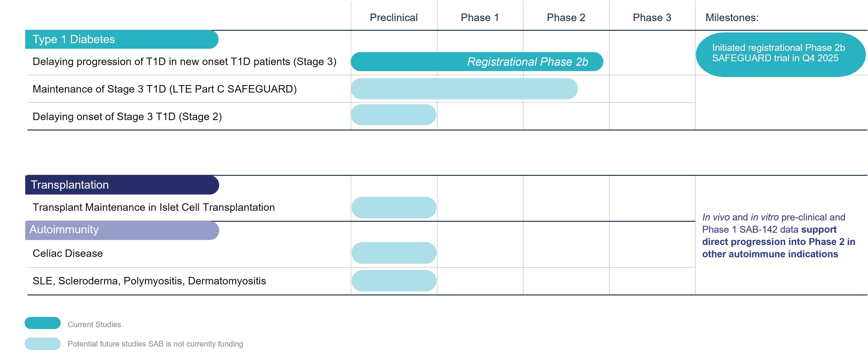Click the Delaying progression of T1D label
This screenshot has width=868, height=353.
[184, 62]
